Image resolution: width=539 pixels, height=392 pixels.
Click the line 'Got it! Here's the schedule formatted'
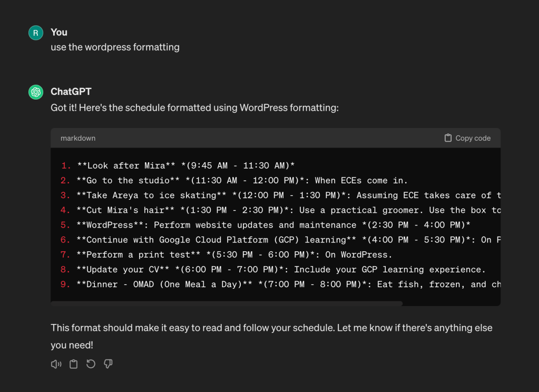[194, 107]
